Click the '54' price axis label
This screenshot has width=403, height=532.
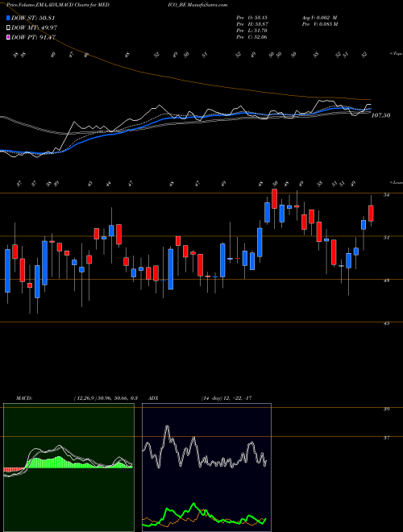386,195
